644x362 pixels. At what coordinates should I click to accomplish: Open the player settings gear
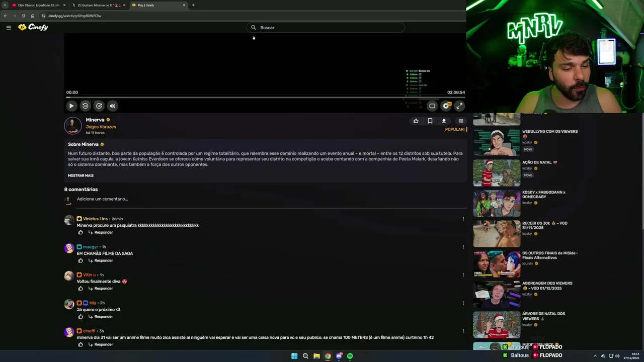pyautogui.click(x=446, y=106)
